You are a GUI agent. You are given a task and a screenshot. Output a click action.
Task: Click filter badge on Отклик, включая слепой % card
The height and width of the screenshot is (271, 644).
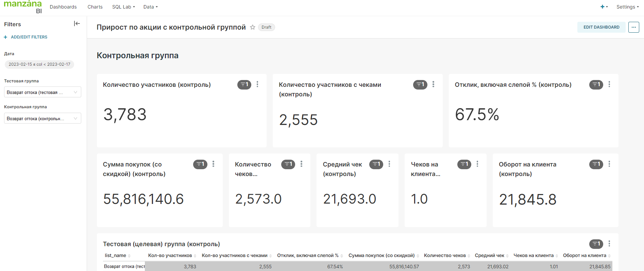(596, 84)
